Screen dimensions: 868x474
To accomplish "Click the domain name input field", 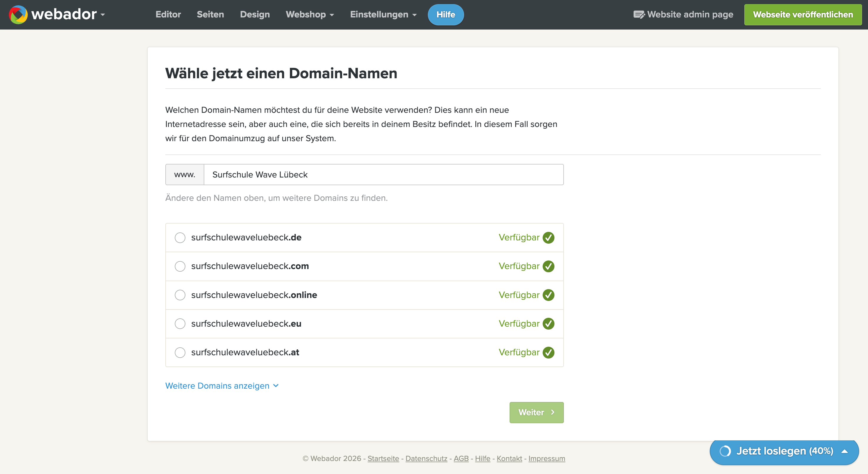I will (384, 175).
